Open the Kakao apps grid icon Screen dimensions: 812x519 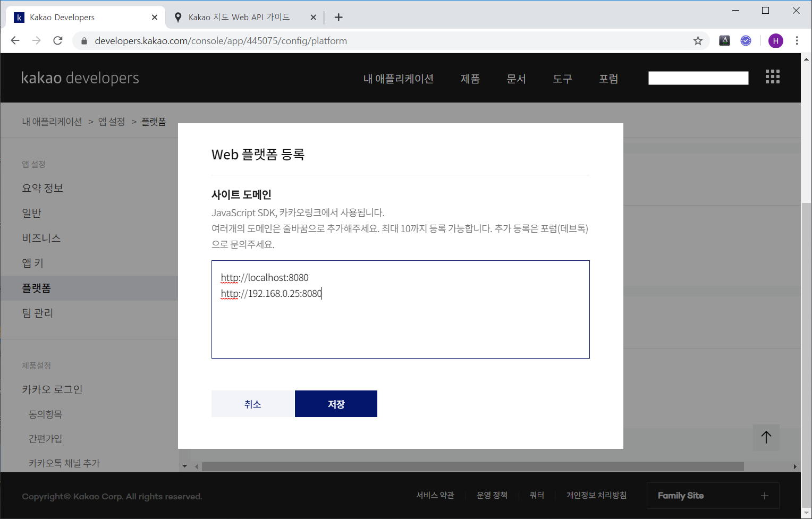pyautogui.click(x=773, y=77)
